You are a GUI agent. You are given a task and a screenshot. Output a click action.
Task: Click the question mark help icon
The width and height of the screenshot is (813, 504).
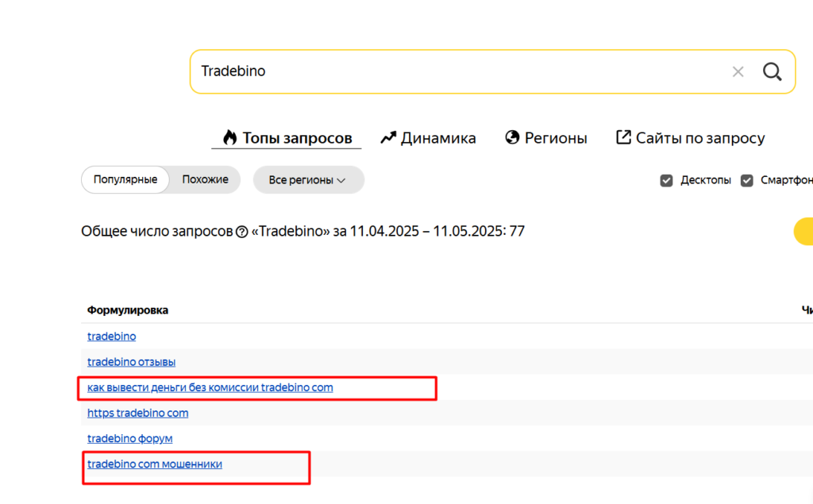(x=241, y=232)
